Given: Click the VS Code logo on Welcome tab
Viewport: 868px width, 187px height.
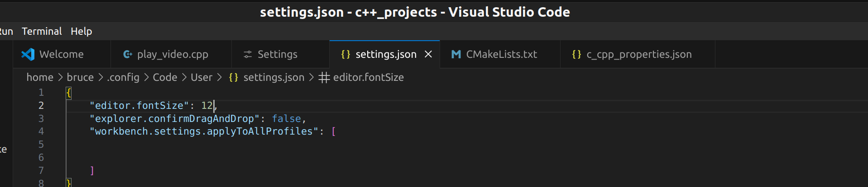Looking at the screenshot, I should tap(28, 54).
